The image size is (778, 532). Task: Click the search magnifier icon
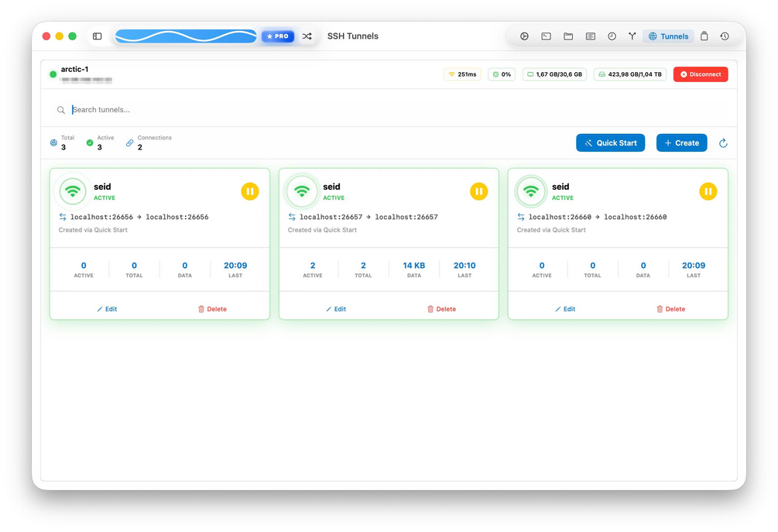[x=60, y=110]
